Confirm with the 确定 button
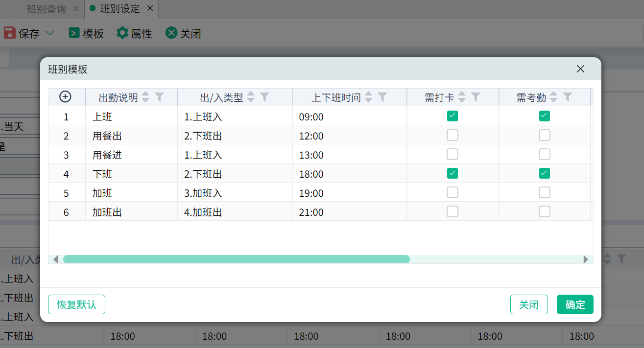 [x=575, y=304]
